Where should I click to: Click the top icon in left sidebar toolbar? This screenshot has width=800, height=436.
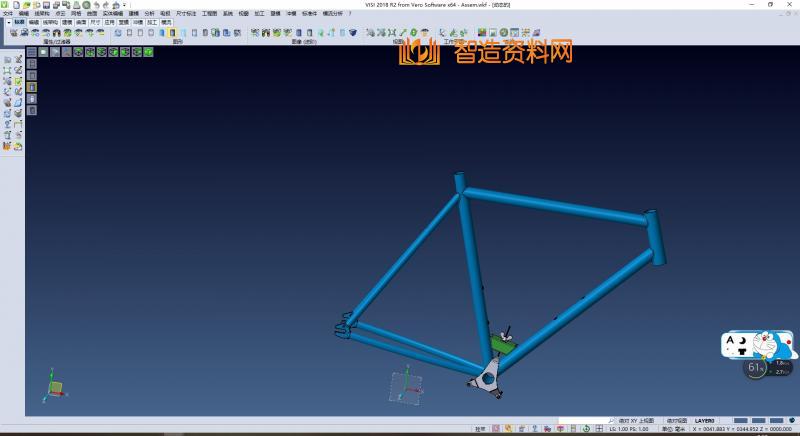(7, 60)
